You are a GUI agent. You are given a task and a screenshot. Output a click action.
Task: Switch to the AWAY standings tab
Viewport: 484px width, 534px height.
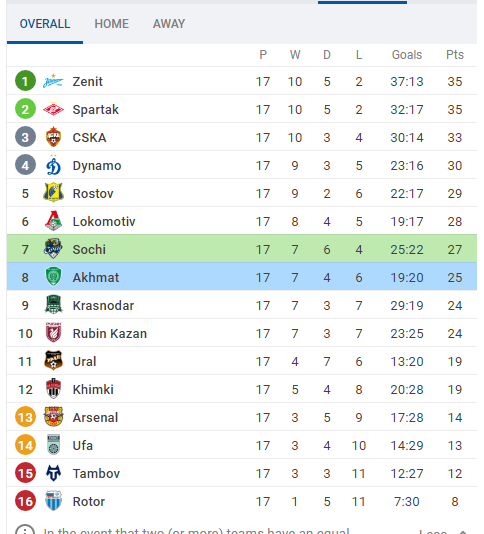pos(169,24)
